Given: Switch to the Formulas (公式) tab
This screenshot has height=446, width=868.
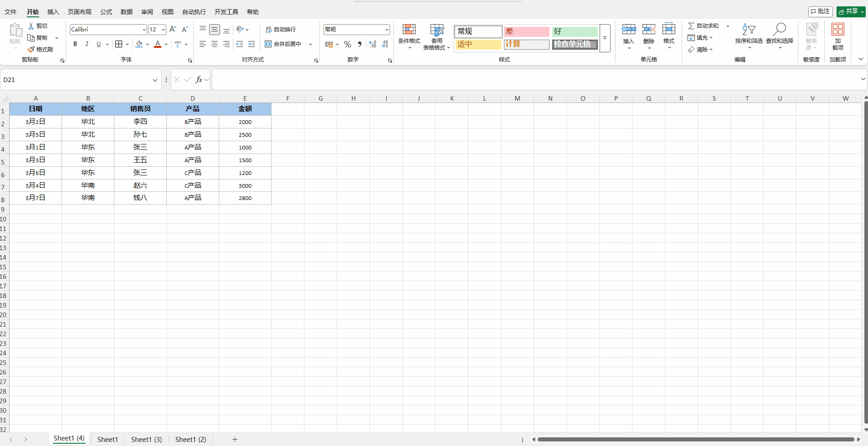Looking at the screenshot, I should click(106, 12).
